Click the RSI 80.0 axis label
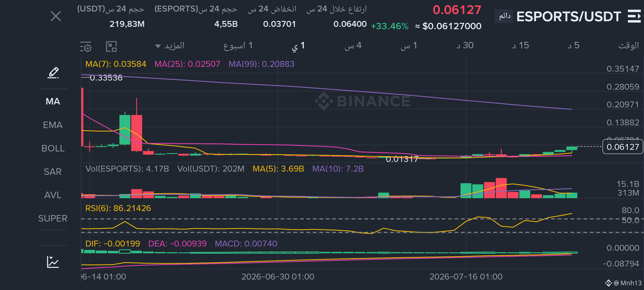The image size is (644, 290). point(631,211)
